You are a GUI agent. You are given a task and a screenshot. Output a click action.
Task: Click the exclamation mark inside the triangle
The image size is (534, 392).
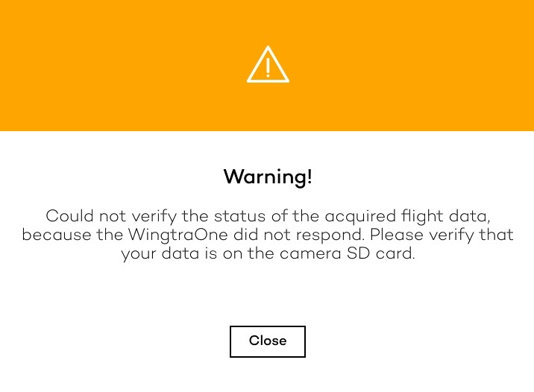[x=268, y=67]
